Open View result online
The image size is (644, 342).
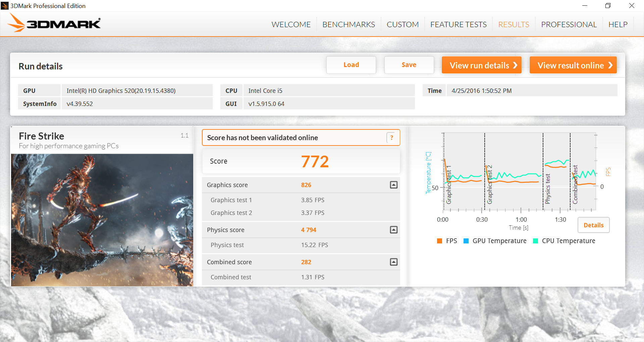573,65
